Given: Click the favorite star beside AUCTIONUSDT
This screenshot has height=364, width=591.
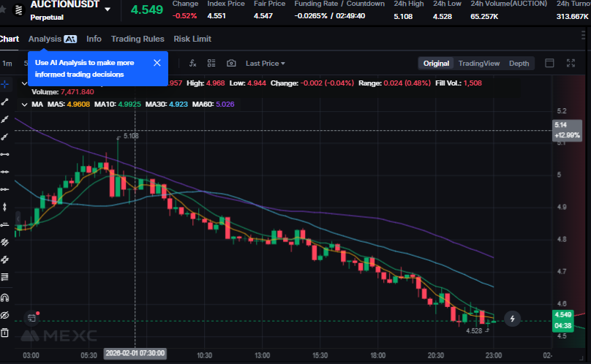Looking at the screenshot, I should click(3, 10).
